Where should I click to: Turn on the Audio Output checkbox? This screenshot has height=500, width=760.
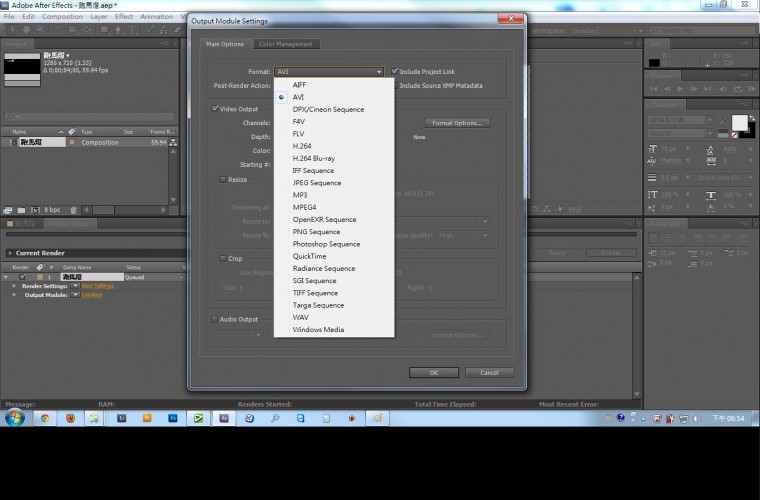pyautogui.click(x=215, y=319)
